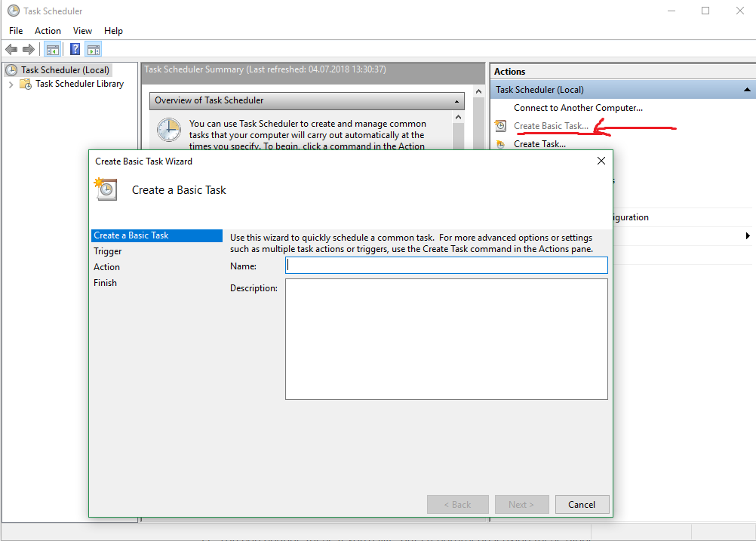This screenshot has width=756, height=541.
Task: Click the Actions pane header title
Action: [x=509, y=72]
